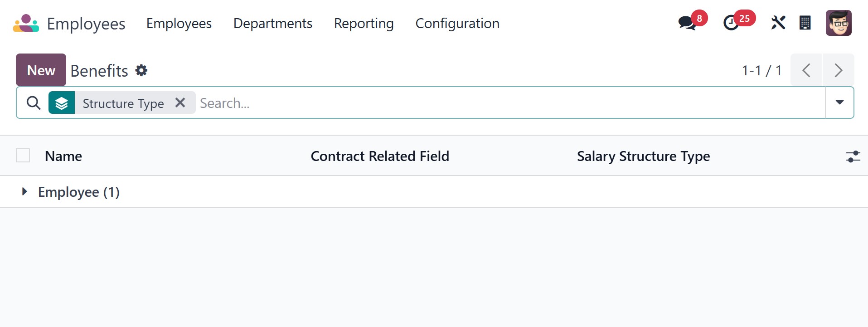Click the magnifying glass search icon
Viewport: 868px width, 327px height.
(34, 103)
